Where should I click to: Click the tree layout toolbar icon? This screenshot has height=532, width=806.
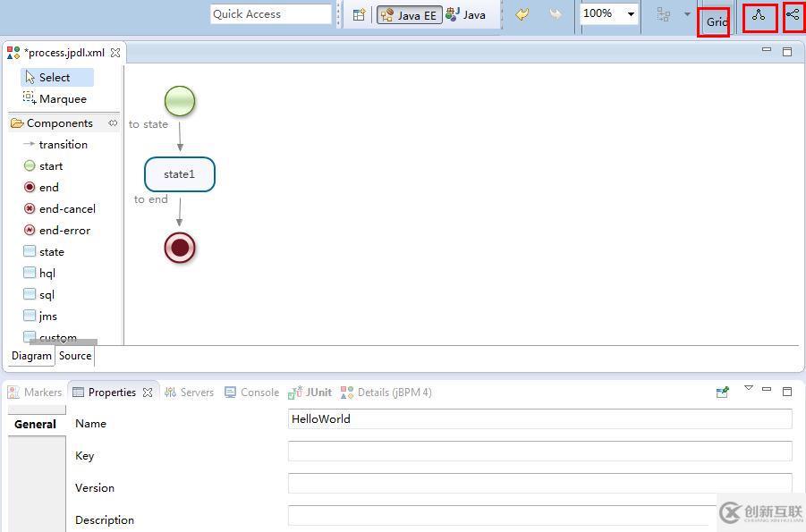tap(759, 15)
